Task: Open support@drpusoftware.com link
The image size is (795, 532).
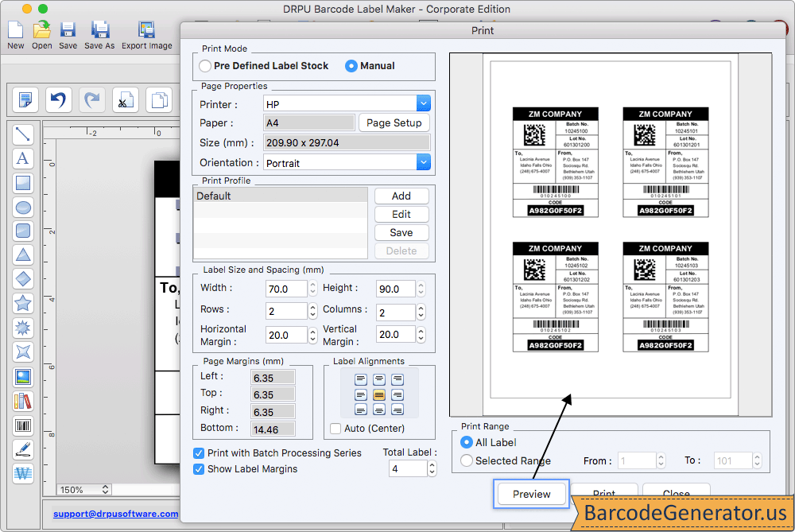Action: 115,514
